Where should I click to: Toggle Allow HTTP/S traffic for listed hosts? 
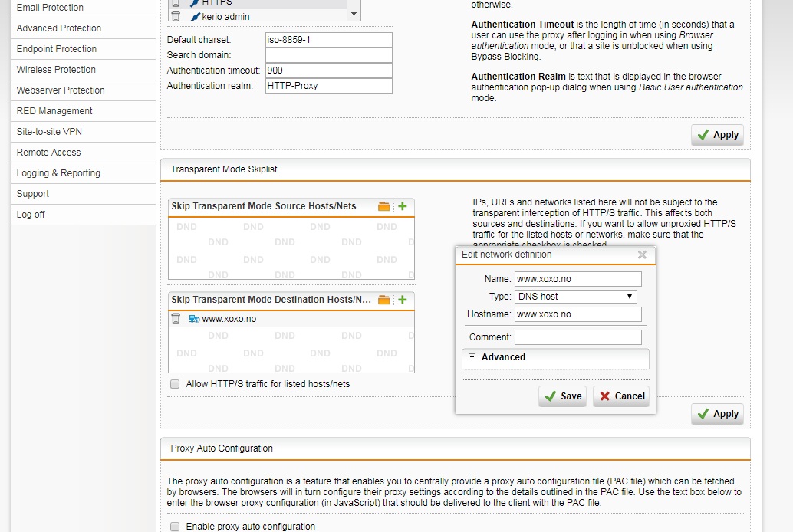click(175, 384)
